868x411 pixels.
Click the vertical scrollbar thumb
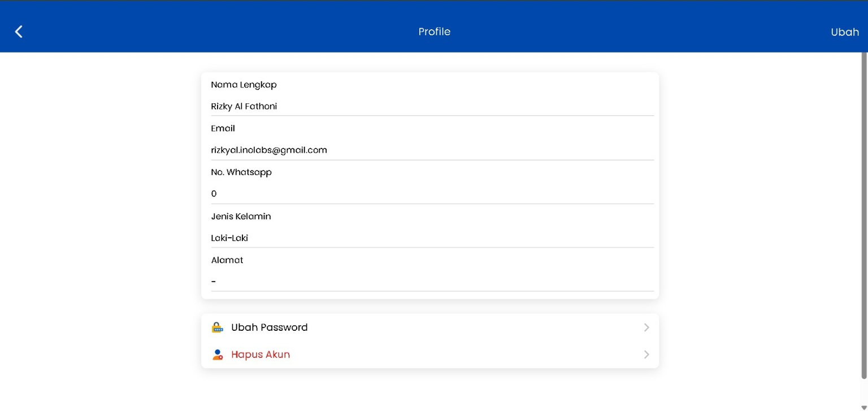[x=863, y=215]
